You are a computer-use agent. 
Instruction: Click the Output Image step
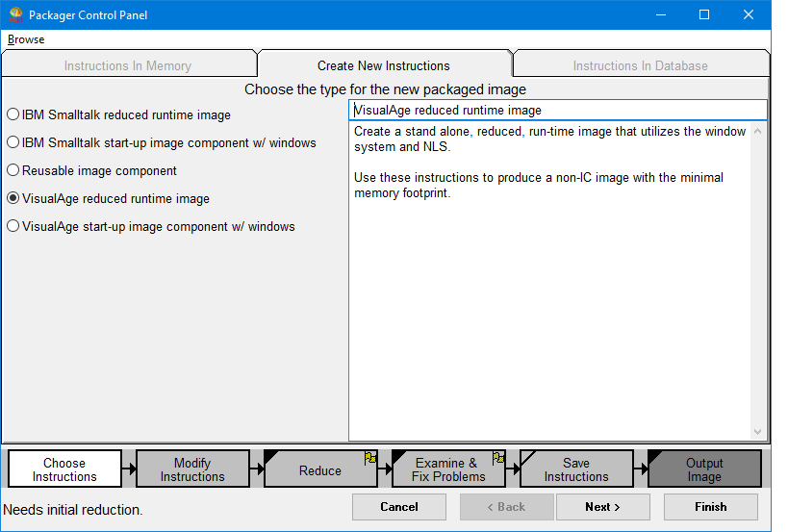click(704, 469)
